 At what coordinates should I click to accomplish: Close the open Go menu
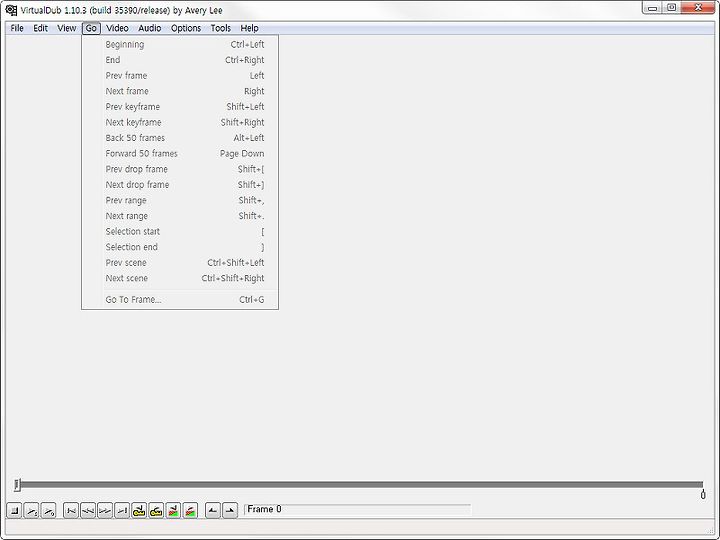[91, 28]
